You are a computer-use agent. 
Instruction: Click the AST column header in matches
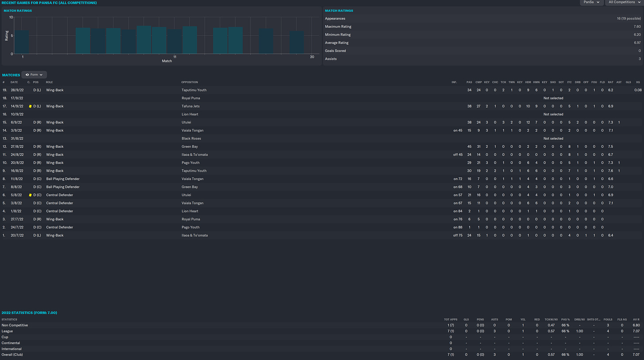click(x=619, y=82)
